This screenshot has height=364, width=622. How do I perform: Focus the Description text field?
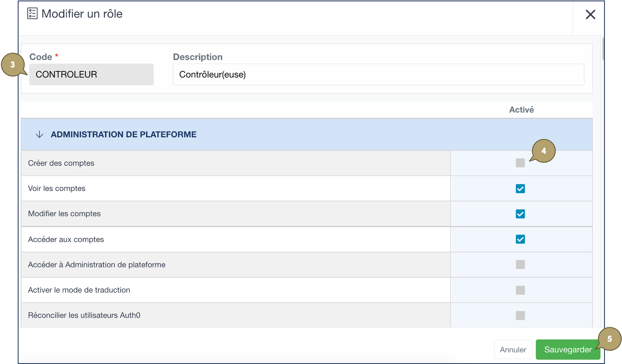click(378, 75)
